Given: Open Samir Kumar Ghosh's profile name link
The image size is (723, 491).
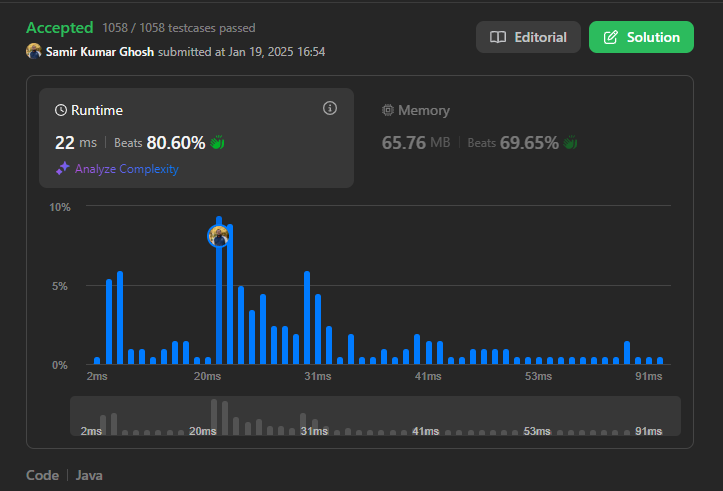Looking at the screenshot, I should pos(100,51).
